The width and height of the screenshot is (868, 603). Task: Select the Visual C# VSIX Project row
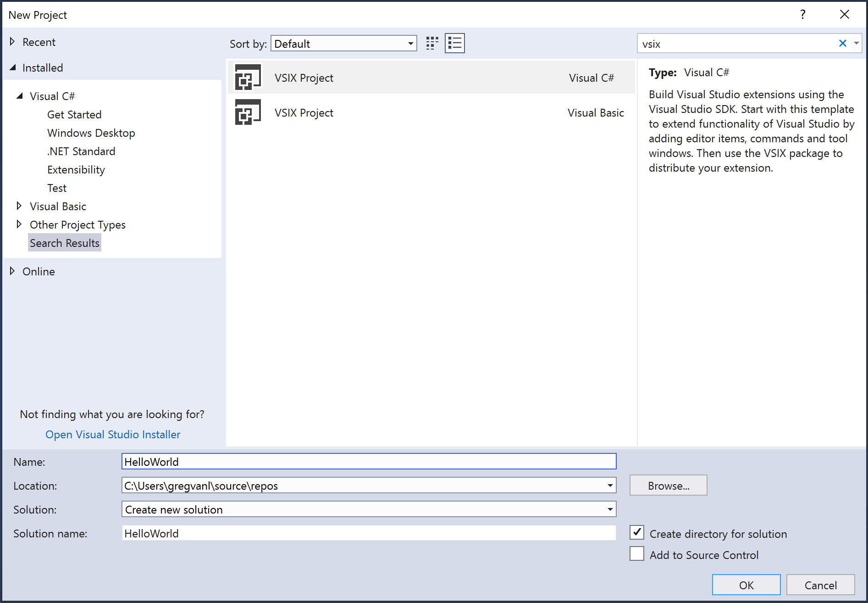click(431, 77)
